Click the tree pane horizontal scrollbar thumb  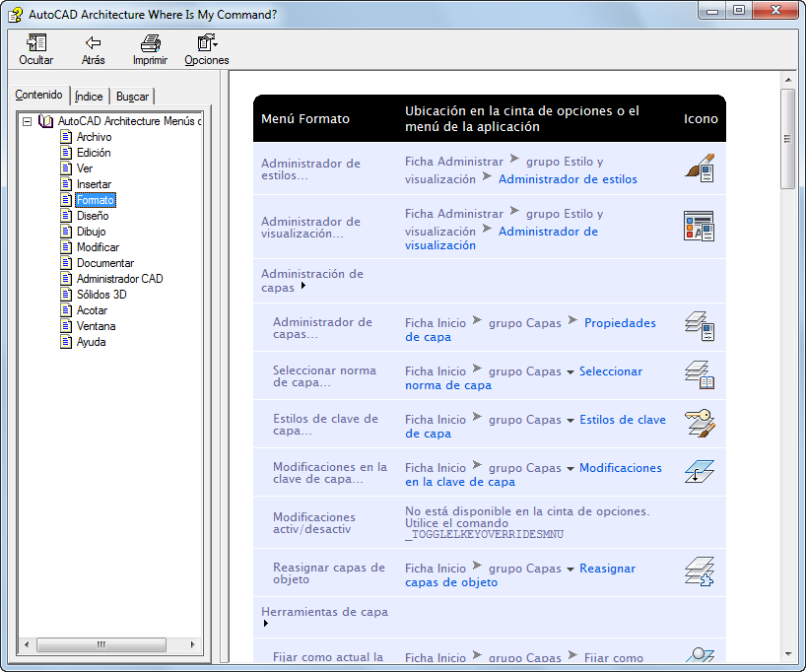coord(101,644)
